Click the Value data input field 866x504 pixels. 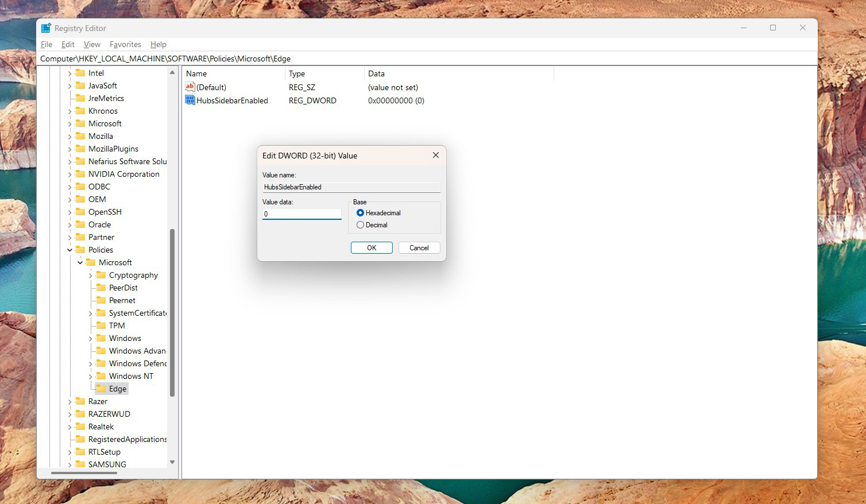point(302,214)
